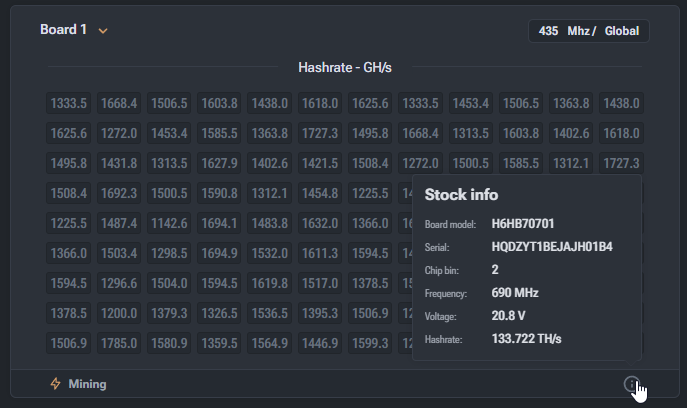The image size is (687, 408).
Task: Click the chip hashrate cell 1694.9
Action: pos(219,253)
